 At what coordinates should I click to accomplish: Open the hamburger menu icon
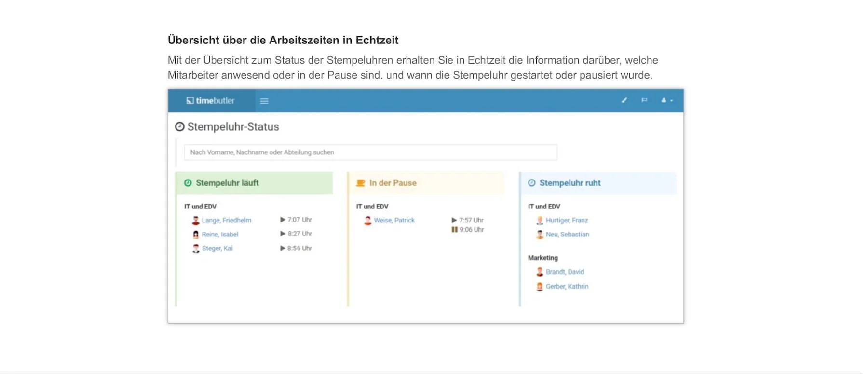264,101
